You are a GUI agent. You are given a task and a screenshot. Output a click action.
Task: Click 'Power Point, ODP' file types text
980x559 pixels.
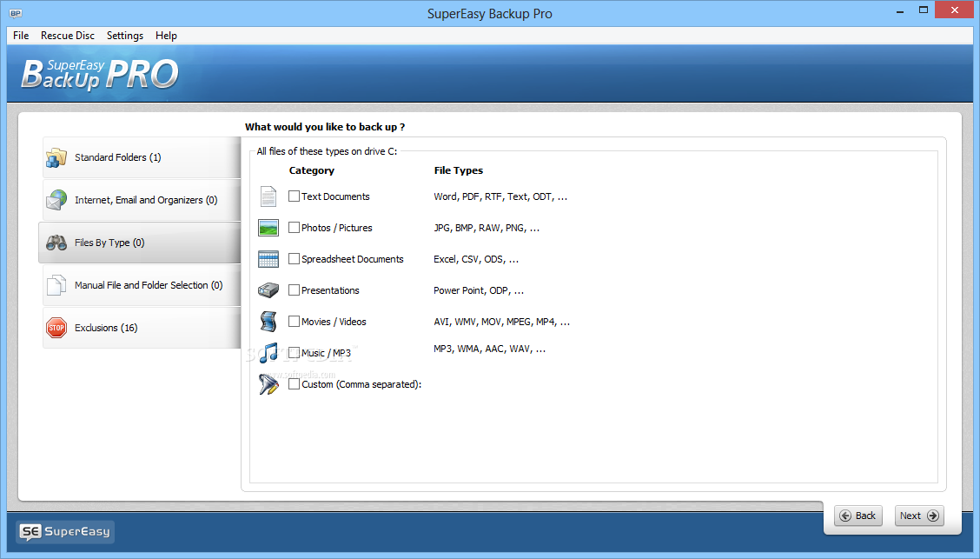coord(479,290)
